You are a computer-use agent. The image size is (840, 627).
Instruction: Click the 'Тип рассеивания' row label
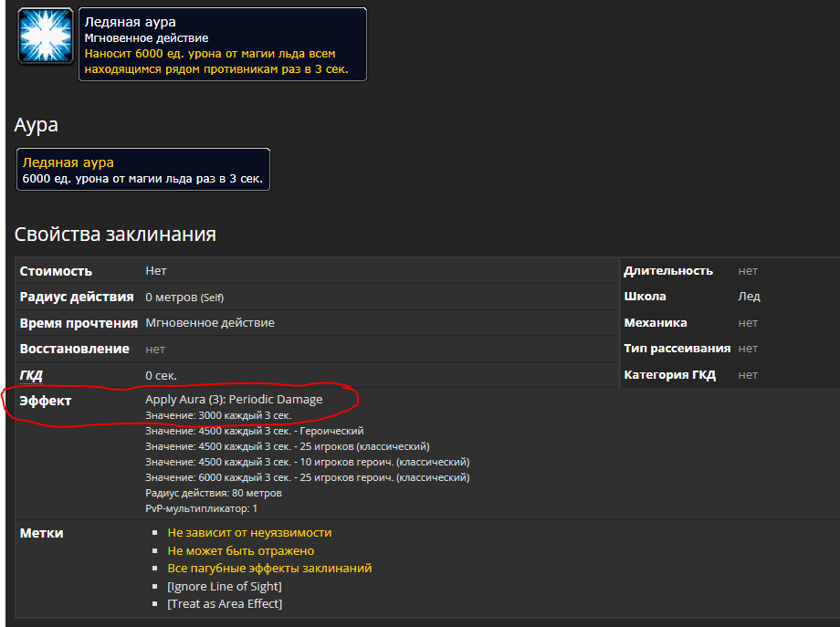tap(677, 349)
